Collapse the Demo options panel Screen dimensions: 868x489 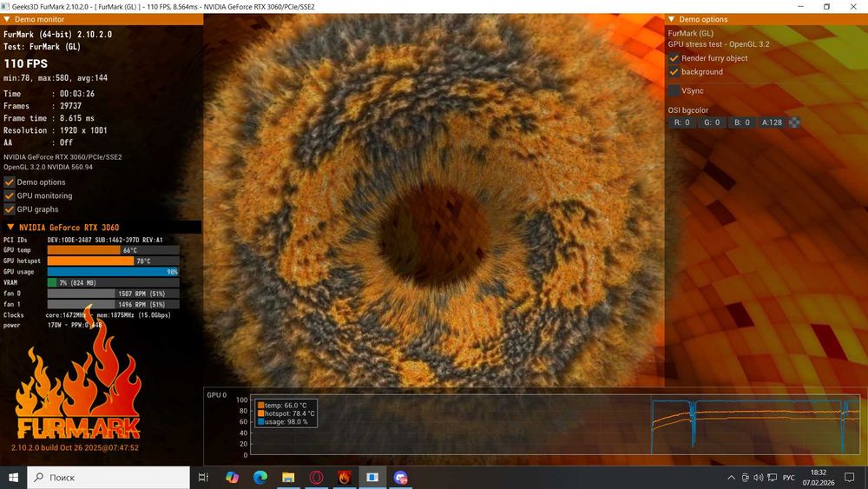click(x=672, y=19)
